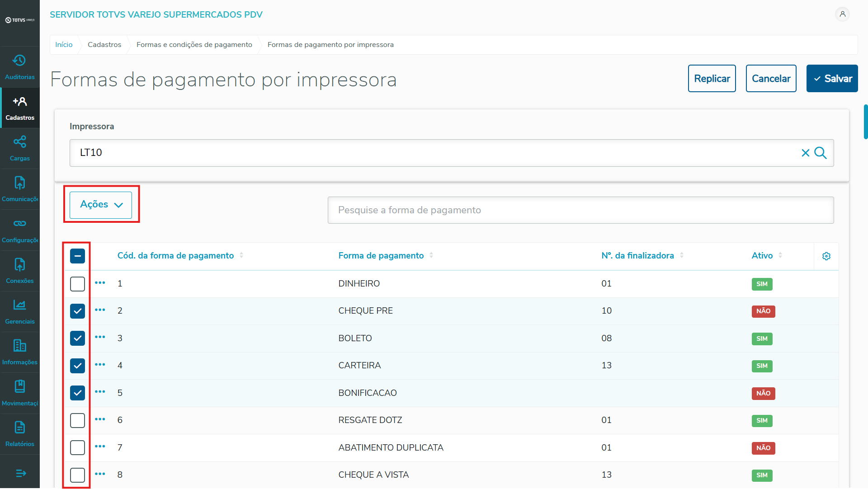Open the Ações dropdown
The width and height of the screenshot is (868, 489).
pos(101,205)
